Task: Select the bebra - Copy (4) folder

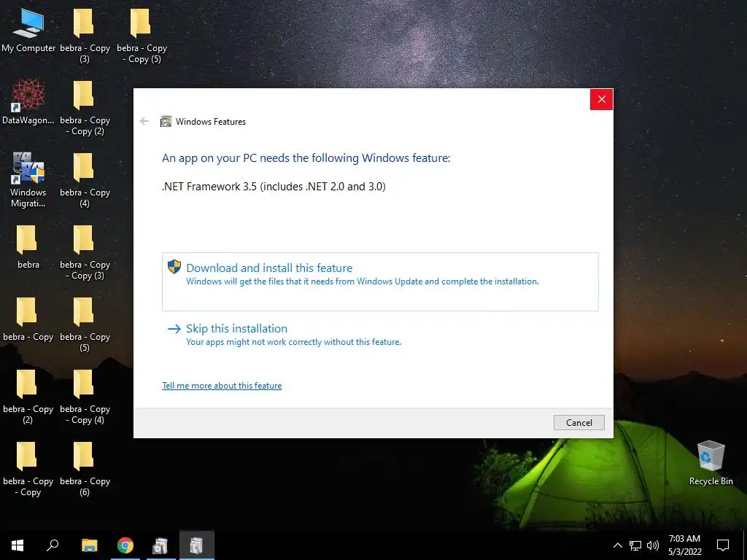Action: (x=85, y=180)
